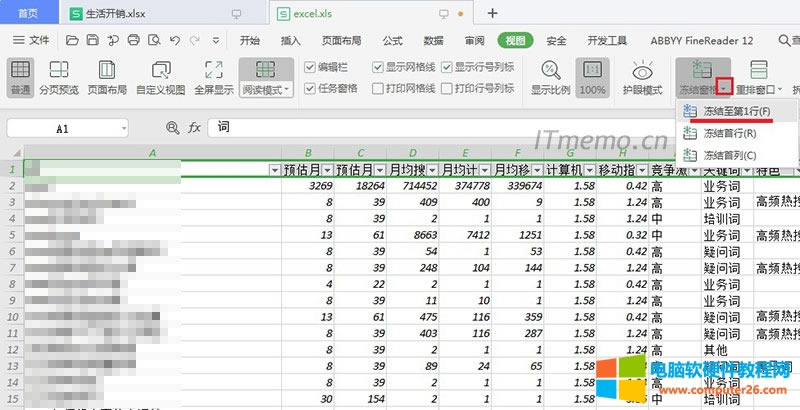
Task: Open Page Break Preview (分页预览)
Action: [60, 77]
